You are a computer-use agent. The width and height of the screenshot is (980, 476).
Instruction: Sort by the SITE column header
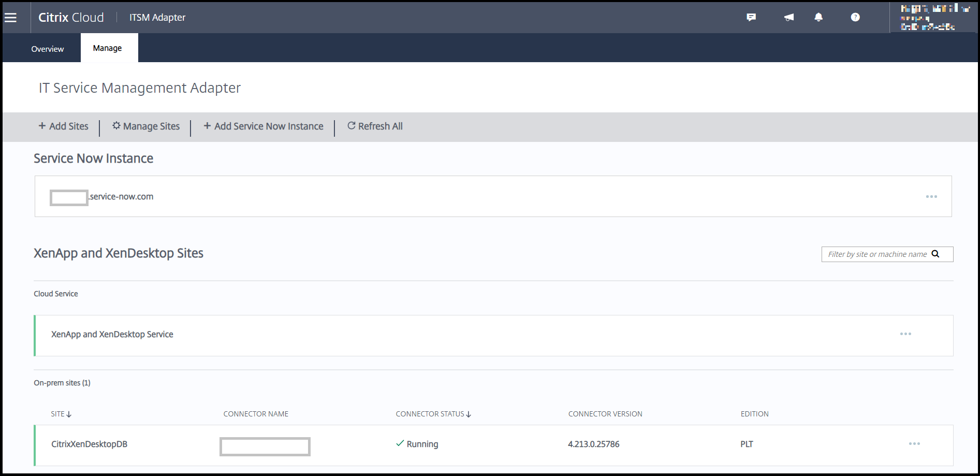pyautogui.click(x=61, y=414)
